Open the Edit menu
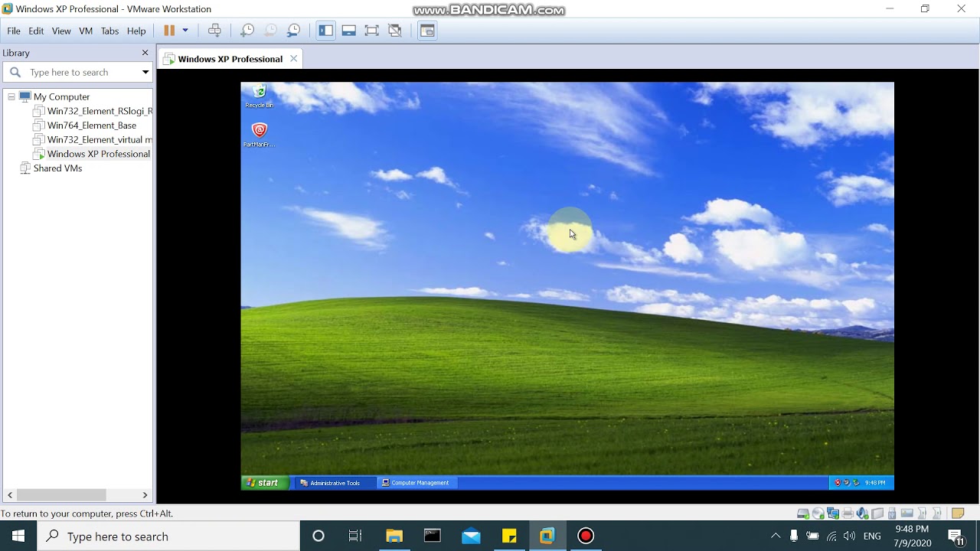980x551 pixels. [x=36, y=31]
